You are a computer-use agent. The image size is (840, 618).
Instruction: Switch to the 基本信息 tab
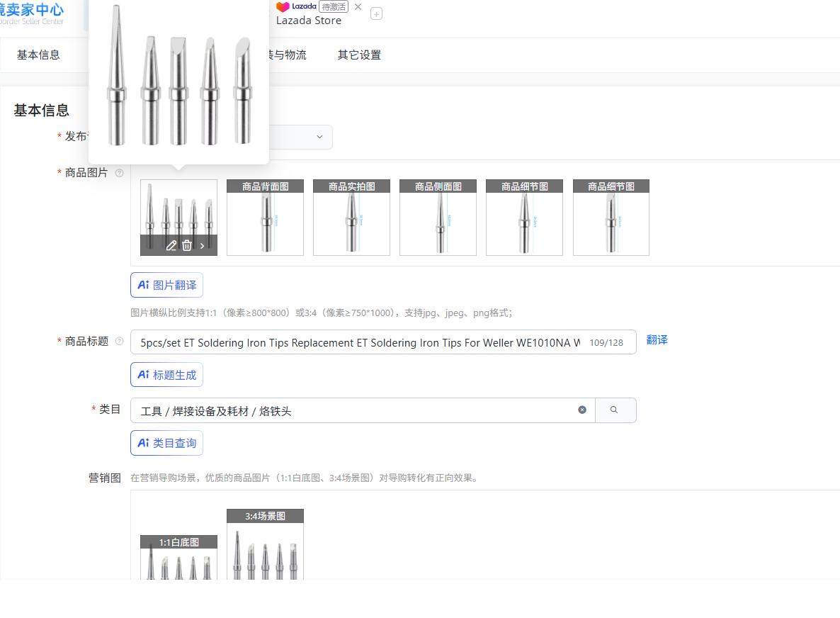38,55
